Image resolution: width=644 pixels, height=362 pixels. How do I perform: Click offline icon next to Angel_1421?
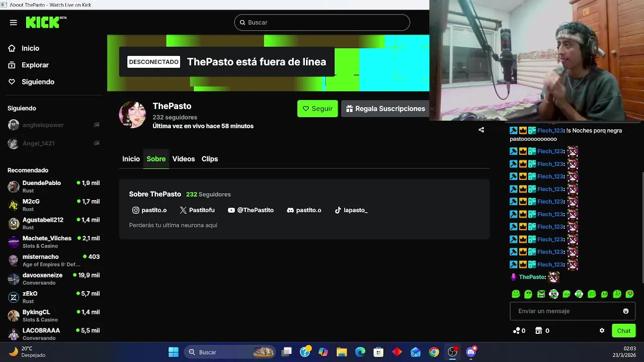(x=97, y=143)
